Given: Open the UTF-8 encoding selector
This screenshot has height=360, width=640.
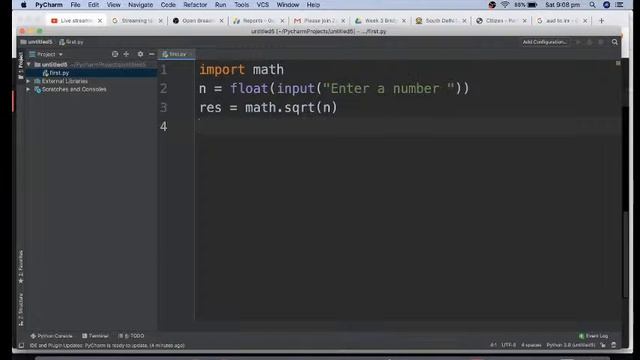Looking at the screenshot, I should tap(509, 345).
